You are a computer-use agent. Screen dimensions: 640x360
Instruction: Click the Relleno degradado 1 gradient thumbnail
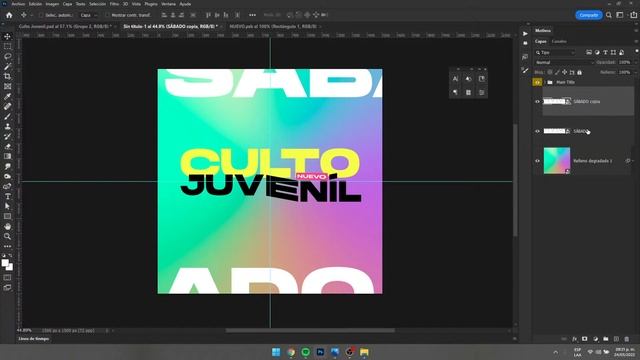(x=557, y=160)
